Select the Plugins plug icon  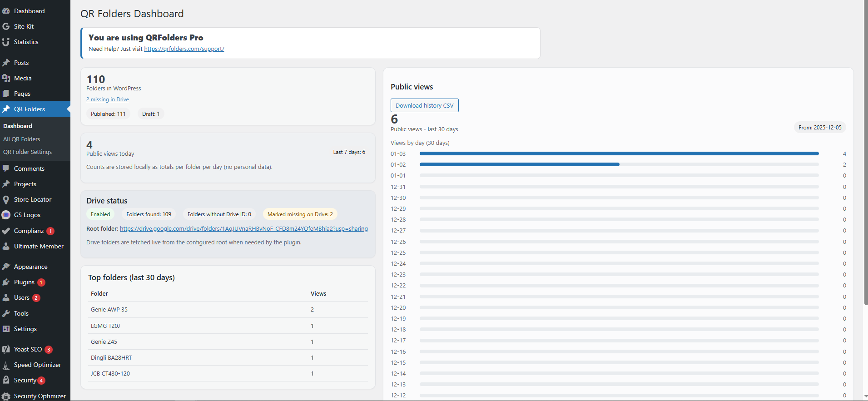tap(6, 282)
